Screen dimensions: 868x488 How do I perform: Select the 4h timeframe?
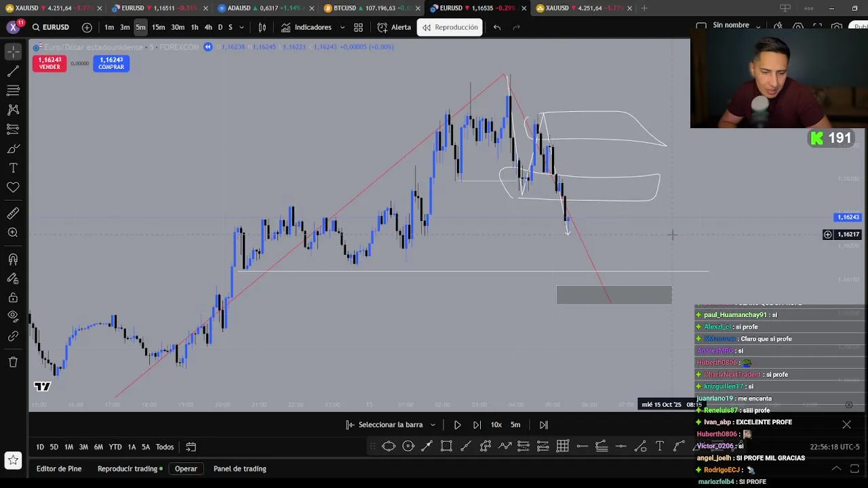click(x=208, y=27)
